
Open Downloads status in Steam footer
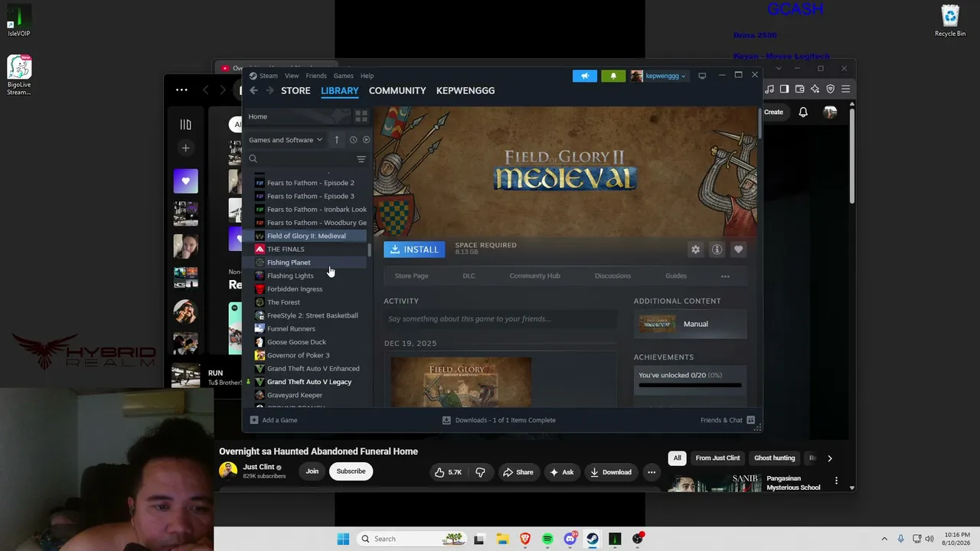pos(499,420)
